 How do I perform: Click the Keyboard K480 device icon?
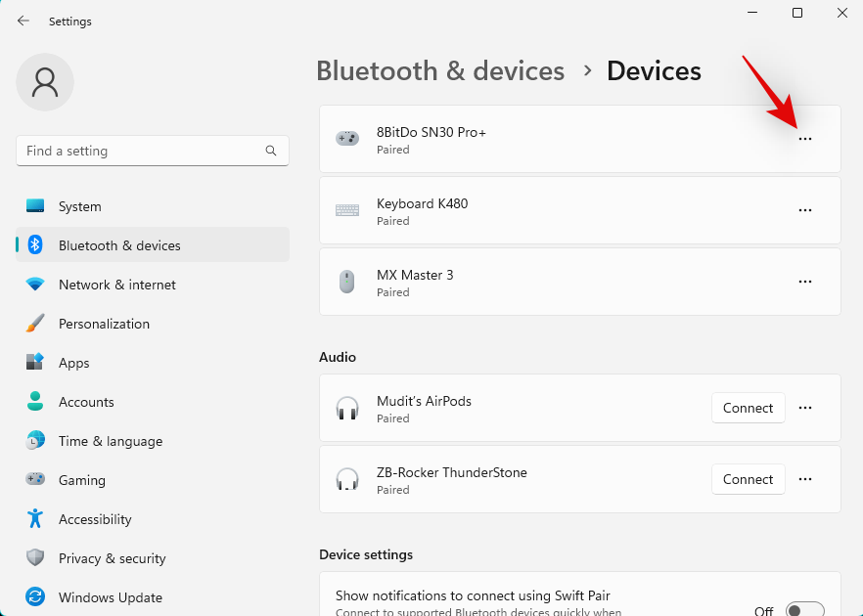pos(347,210)
